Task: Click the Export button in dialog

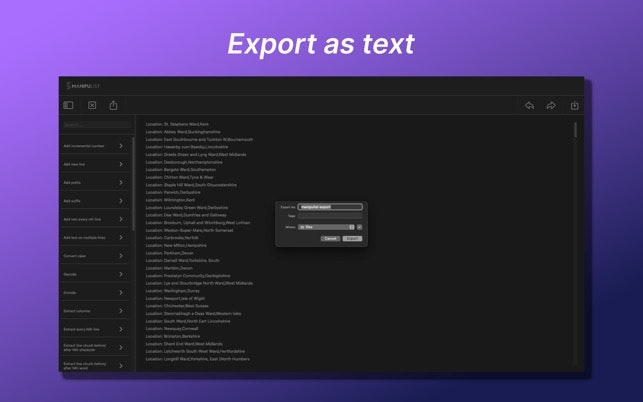Action: (x=352, y=238)
